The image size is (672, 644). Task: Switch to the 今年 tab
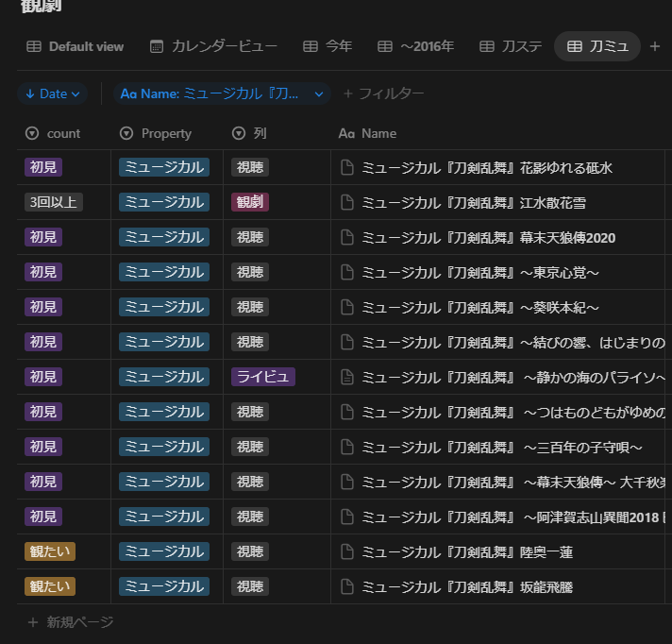pyautogui.click(x=328, y=46)
